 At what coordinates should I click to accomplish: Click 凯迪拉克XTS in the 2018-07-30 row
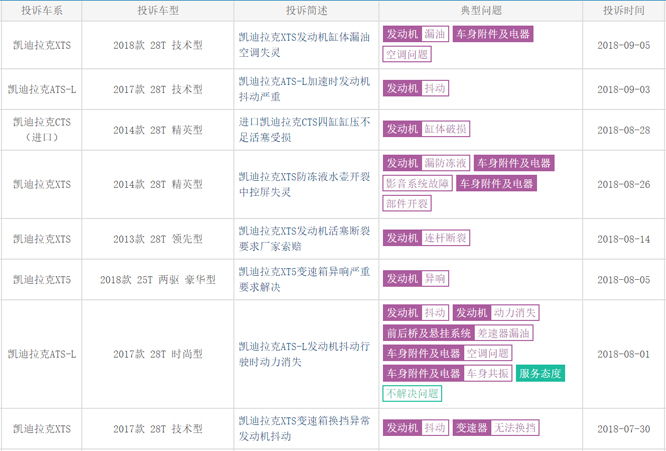(x=42, y=428)
